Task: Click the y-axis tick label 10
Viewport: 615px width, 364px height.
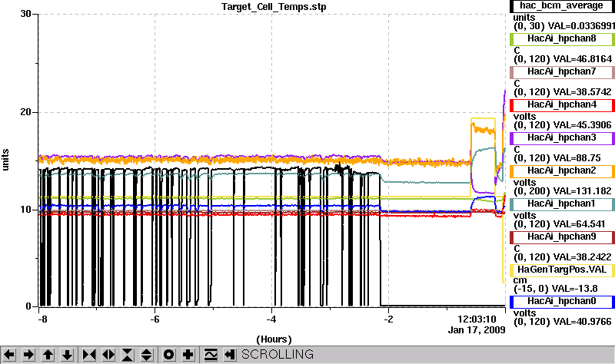Action: click(x=25, y=209)
